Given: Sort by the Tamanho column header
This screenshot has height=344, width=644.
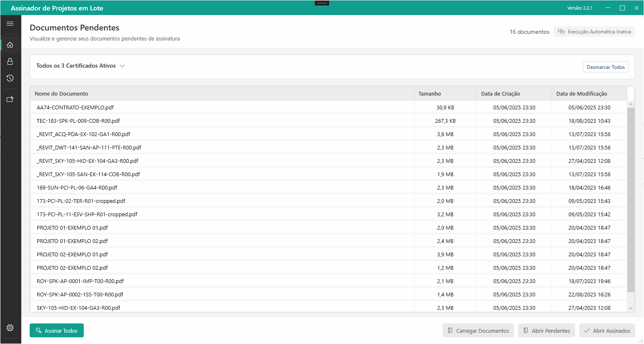Looking at the screenshot, I should coord(430,93).
